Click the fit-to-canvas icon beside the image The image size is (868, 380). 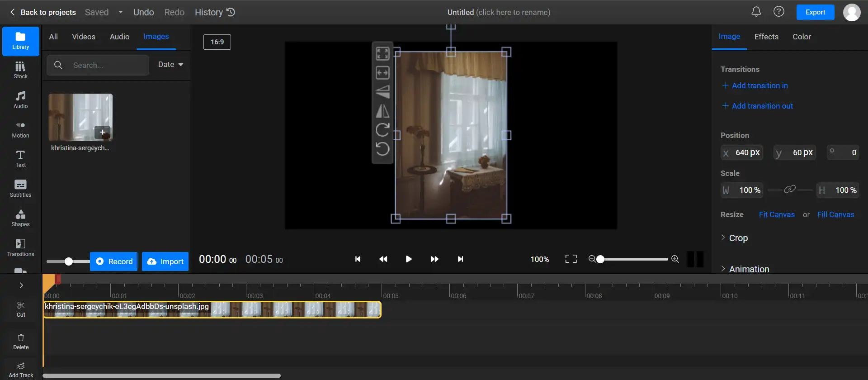tap(382, 54)
